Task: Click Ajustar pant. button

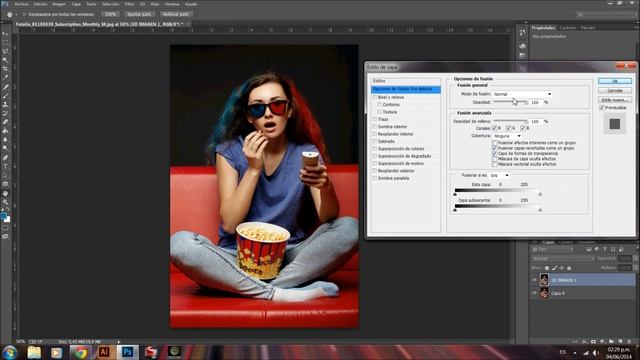Action: click(139, 14)
